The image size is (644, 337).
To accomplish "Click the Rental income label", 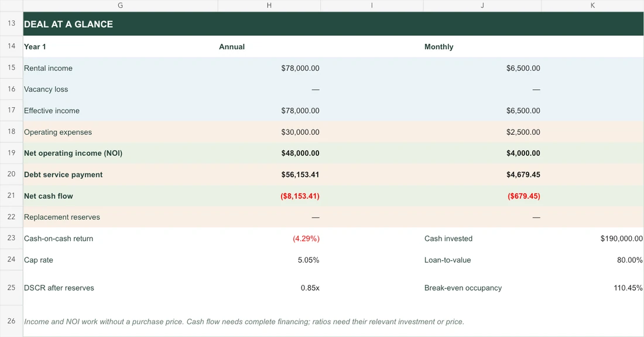I will 48,68.
